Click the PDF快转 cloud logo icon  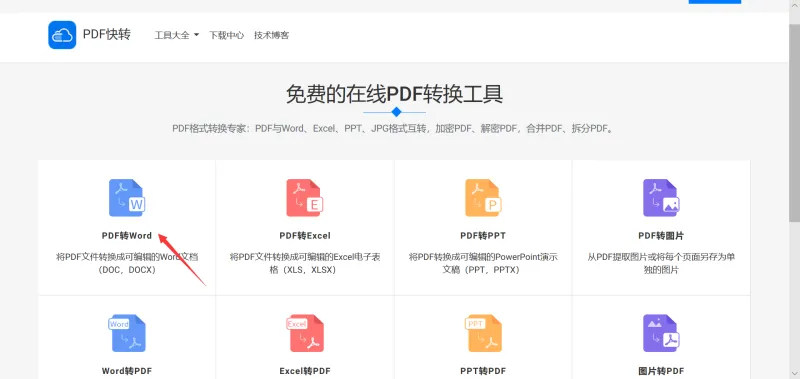tap(62, 35)
